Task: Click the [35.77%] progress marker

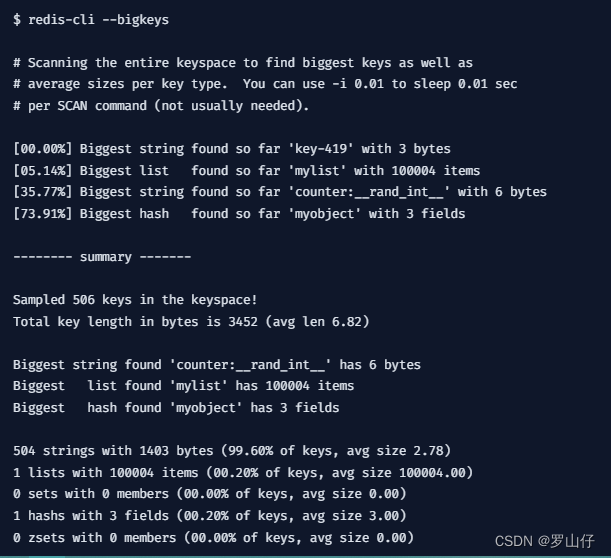Action: (x=42, y=192)
